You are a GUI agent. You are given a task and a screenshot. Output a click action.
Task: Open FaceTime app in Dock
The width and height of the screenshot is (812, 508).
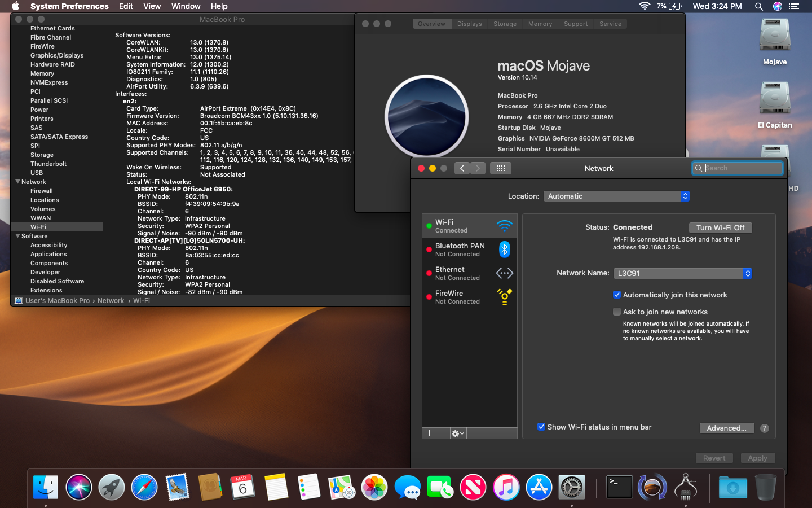(x=440, y=487)
